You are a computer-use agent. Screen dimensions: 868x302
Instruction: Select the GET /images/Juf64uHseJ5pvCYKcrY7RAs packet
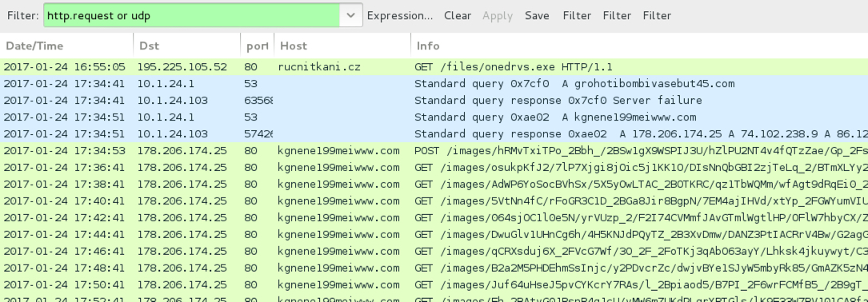[434, 284]
